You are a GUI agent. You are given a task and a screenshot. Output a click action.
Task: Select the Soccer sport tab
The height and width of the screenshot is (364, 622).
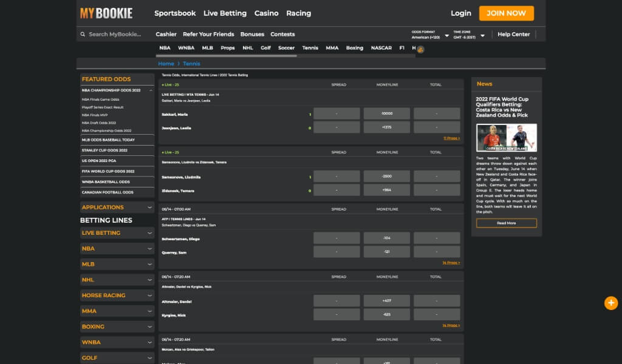pos(287,48)
